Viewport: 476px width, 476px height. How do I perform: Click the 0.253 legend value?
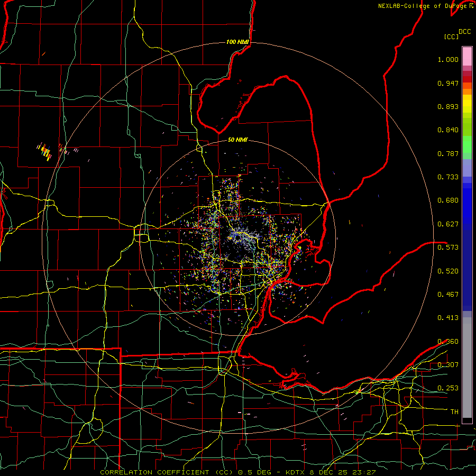[448, 388]
